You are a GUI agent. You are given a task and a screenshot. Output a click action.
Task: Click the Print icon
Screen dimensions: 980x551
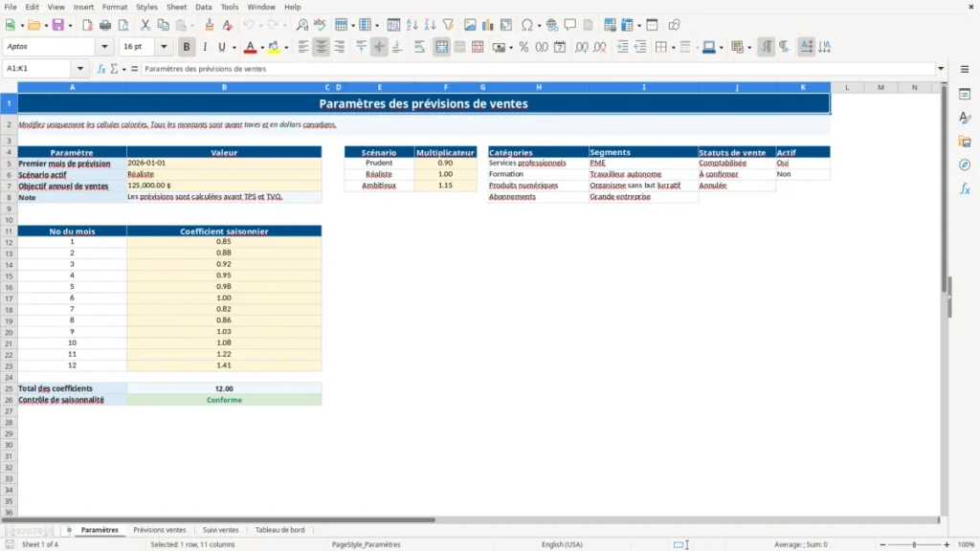coord(105,25)
